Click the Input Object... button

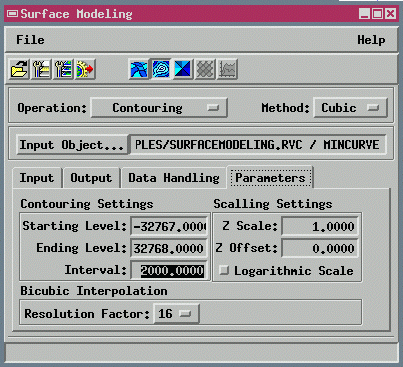(x=72, y=145)
